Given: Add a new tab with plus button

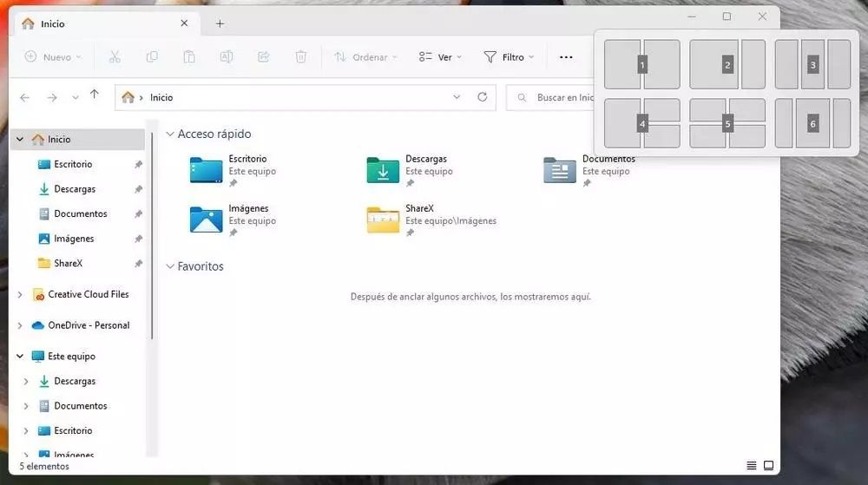Looking at the screenshot, I should pos(220,23).
